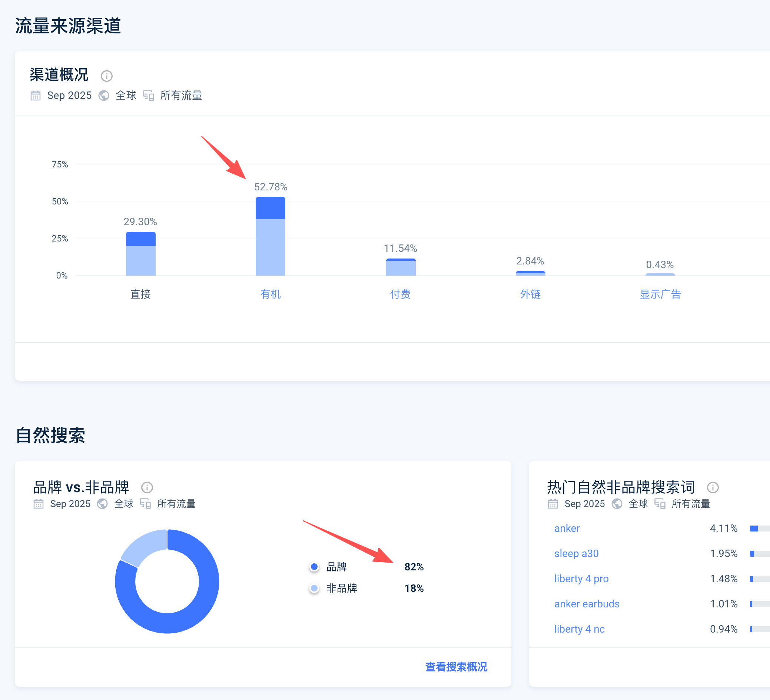Click info icon next to 渠道概况

pos(107,76)
